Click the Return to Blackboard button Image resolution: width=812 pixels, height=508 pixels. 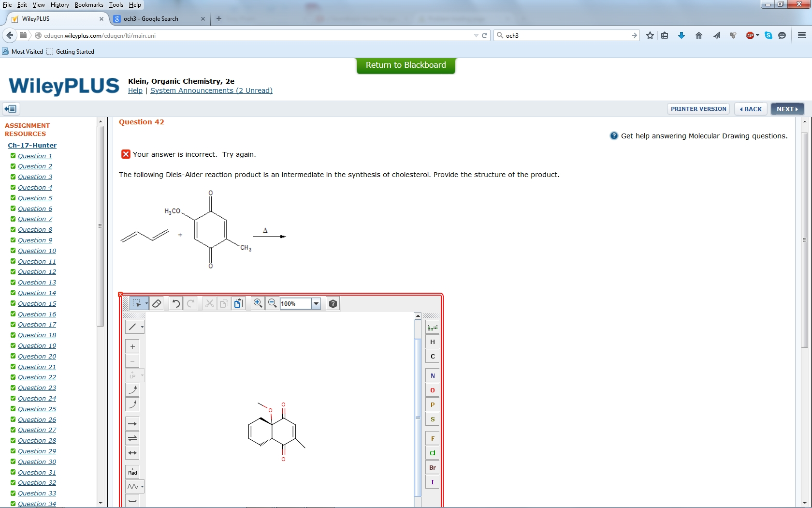[406, 65]
